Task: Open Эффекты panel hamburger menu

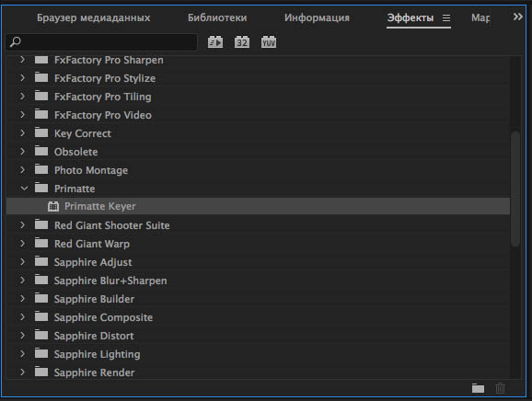Action: click(446, 17)
